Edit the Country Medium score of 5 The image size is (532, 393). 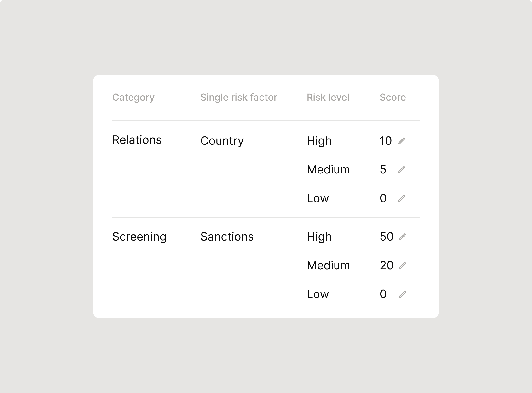tap(402, 170)
